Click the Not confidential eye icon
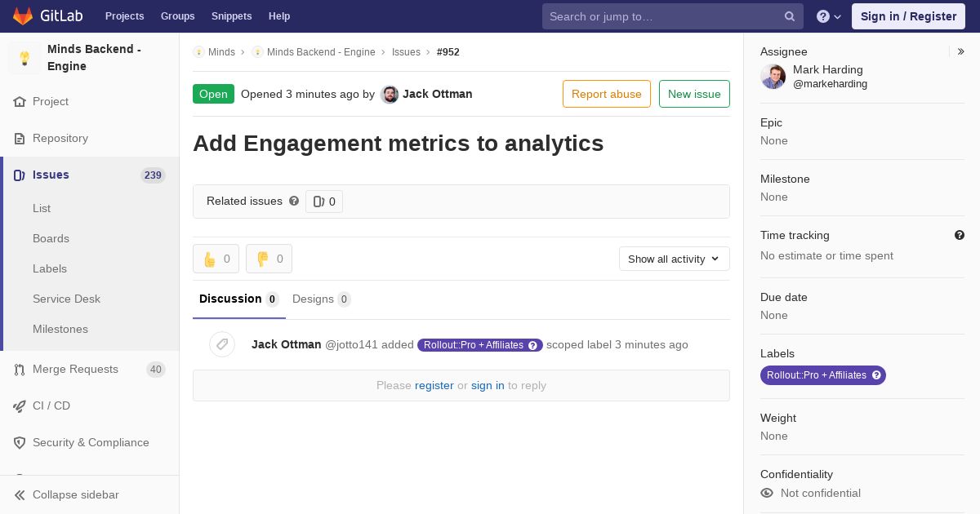Viewport: 980px width, 514px height. pos(767,493)
